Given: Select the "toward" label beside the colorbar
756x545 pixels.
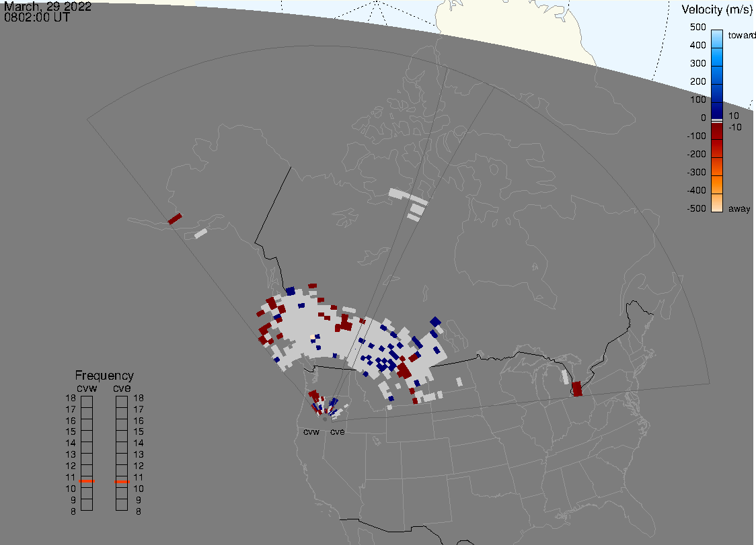Looking at the screenshot, I should [x=741, y=35].
